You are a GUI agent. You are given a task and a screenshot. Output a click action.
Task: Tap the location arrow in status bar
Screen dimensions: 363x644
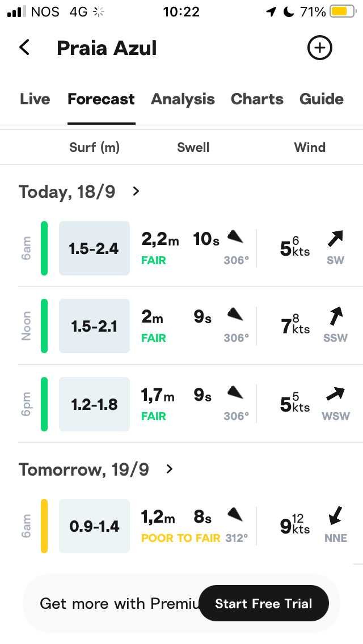pyautogui.click(x=271, y=12)
